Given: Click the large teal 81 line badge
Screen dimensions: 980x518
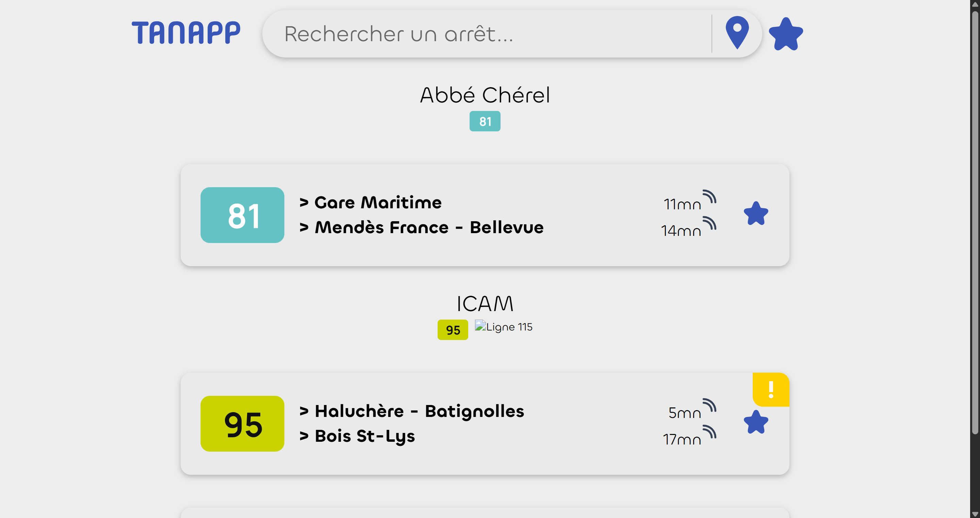Looking at the screenshot, I should [242, 215].
